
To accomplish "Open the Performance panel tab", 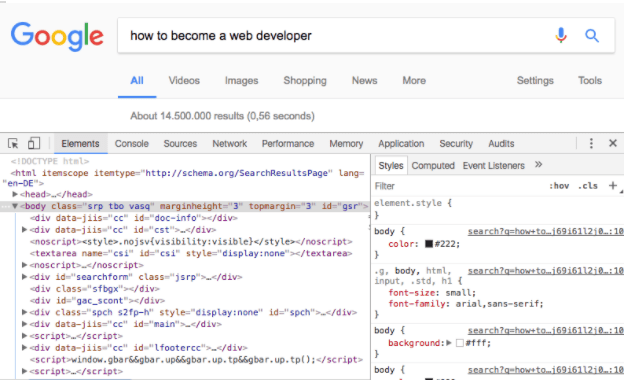I will click(288, 144).
